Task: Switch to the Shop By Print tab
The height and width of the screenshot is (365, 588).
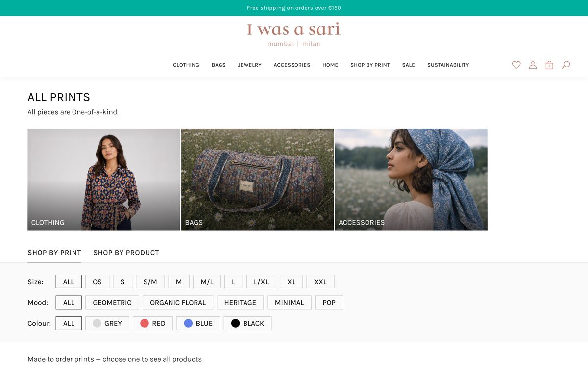Action: 54,253
